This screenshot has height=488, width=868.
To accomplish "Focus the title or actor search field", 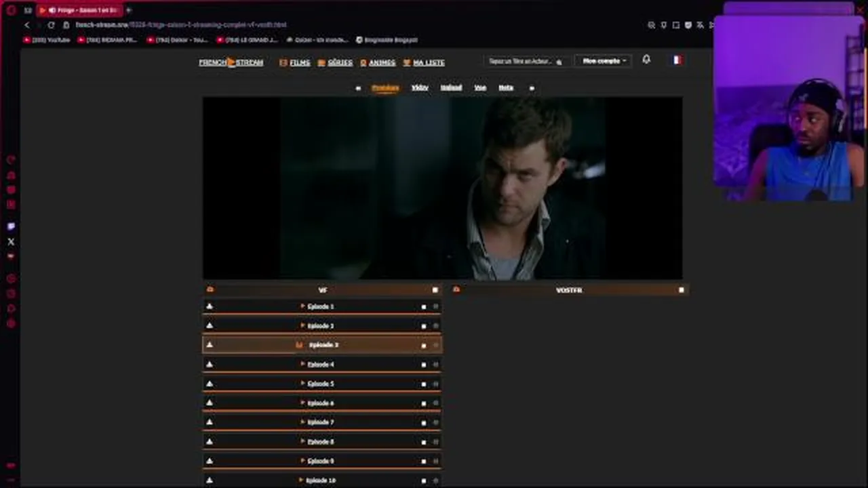I will pos(526,61).
